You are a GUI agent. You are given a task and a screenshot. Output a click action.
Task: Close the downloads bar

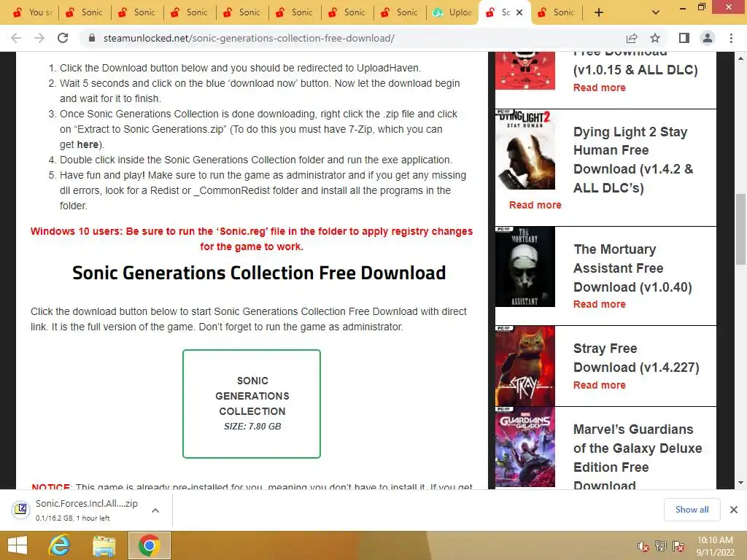click(x=734, y=510)
